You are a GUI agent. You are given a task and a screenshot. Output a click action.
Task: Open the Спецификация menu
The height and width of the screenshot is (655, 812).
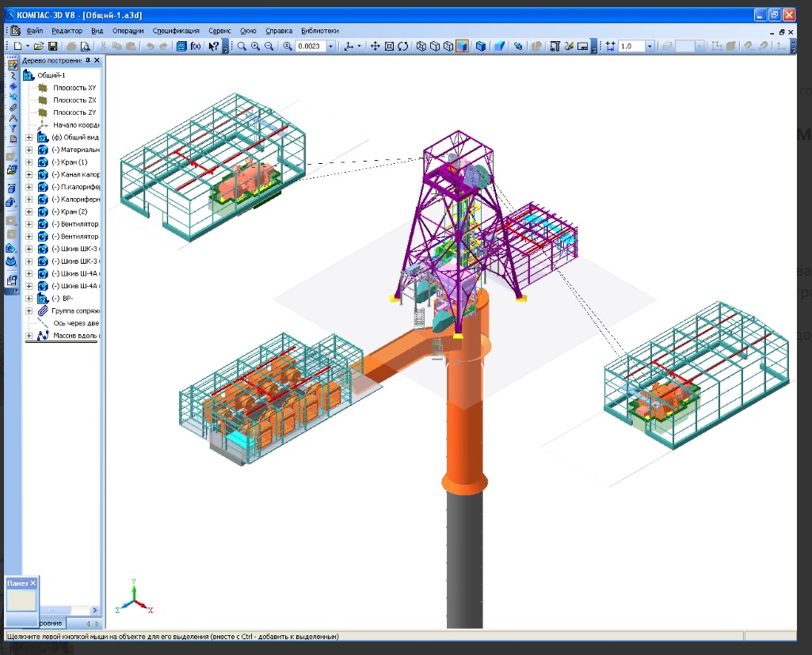coord(176,31)
